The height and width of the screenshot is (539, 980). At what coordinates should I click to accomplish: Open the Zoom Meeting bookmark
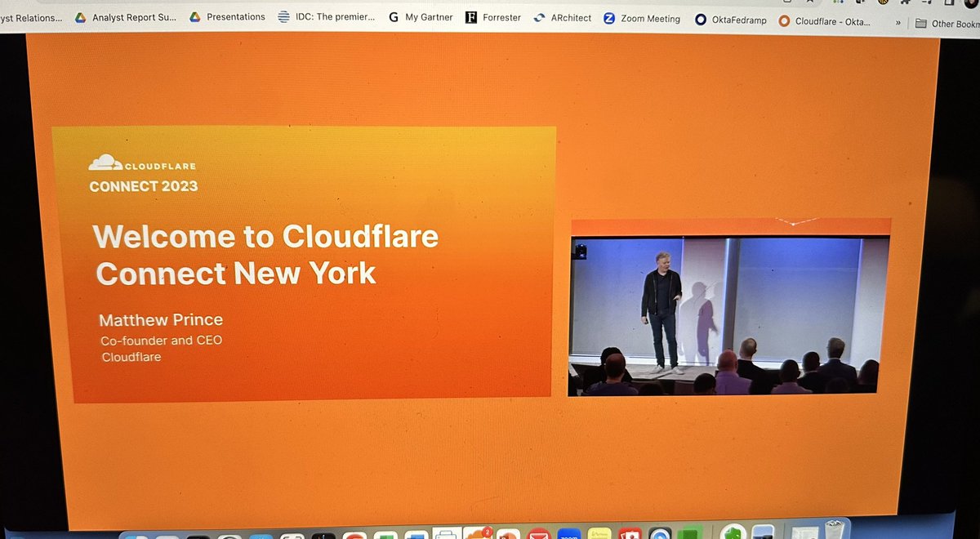point(642,19)
